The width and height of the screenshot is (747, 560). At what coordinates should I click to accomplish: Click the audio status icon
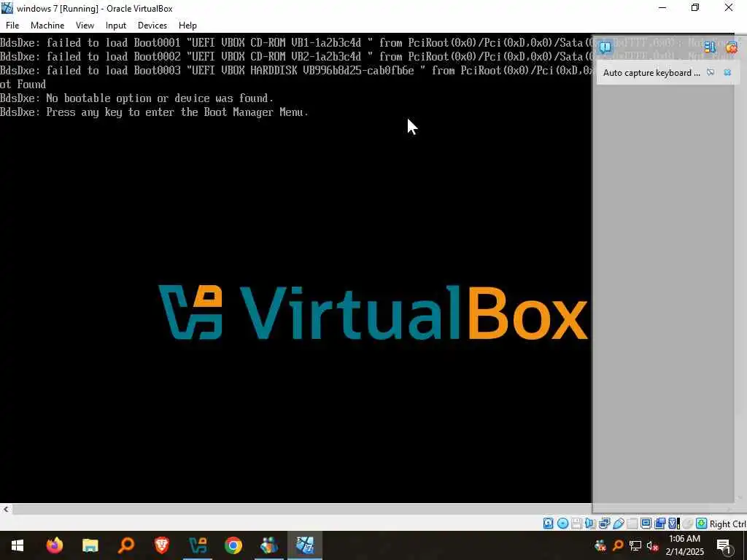pos(590,524)
